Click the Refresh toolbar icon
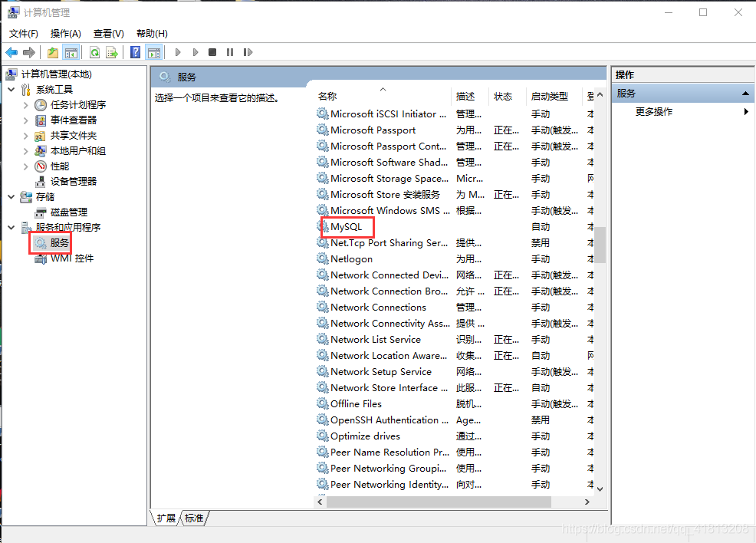756x543 pixels. [x=94, y=52]
